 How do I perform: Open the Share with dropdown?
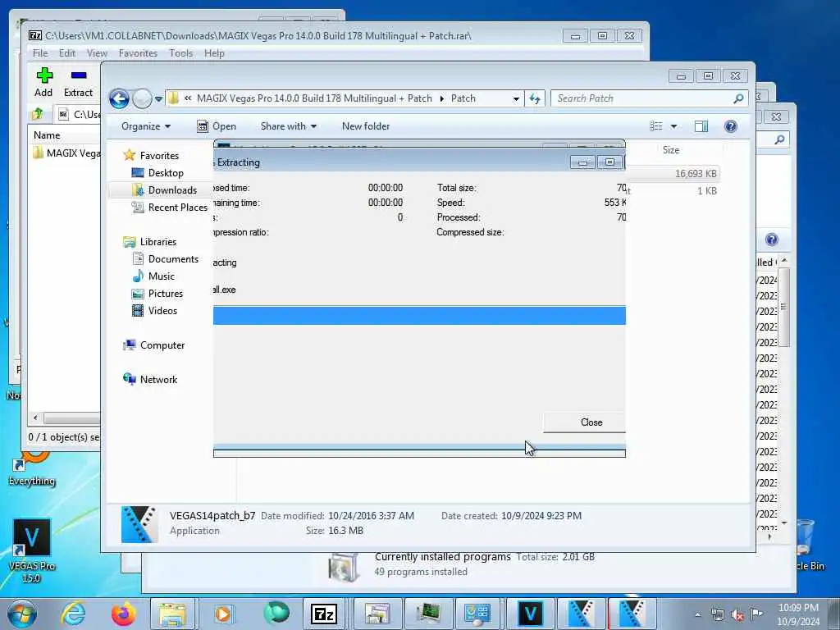coord(288,126)
